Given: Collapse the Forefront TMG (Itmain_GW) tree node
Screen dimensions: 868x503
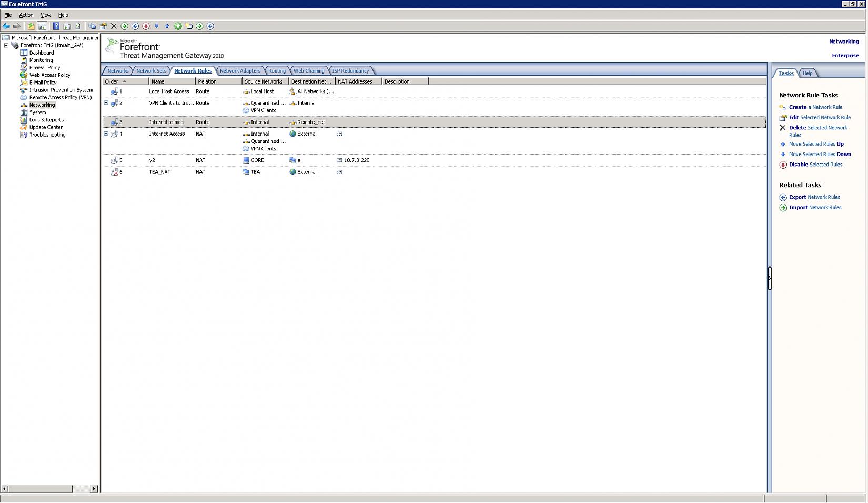Looking at the screenshot, I should (x=6, y=45).
